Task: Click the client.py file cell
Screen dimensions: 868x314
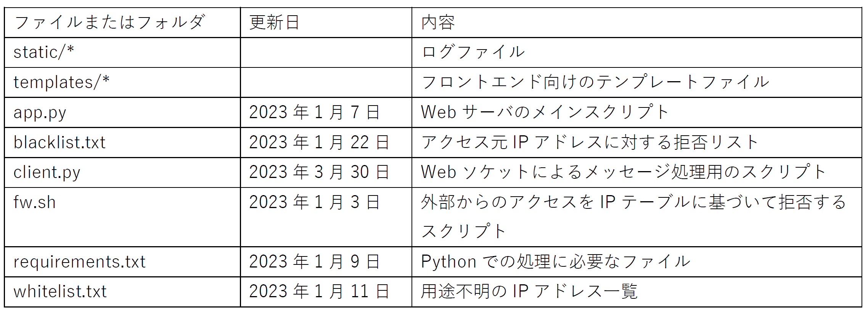Action: [x=47, y=172]
